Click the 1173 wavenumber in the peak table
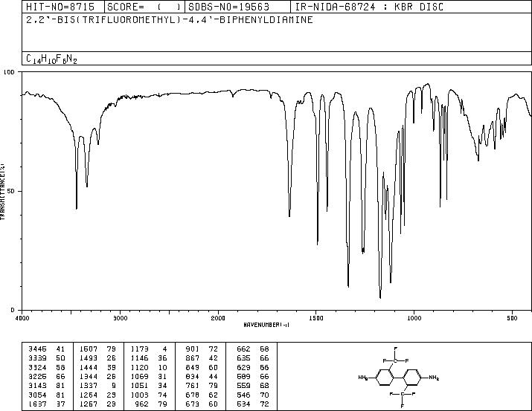This screenshot has width=532, height=411. (x=139, y=349)
